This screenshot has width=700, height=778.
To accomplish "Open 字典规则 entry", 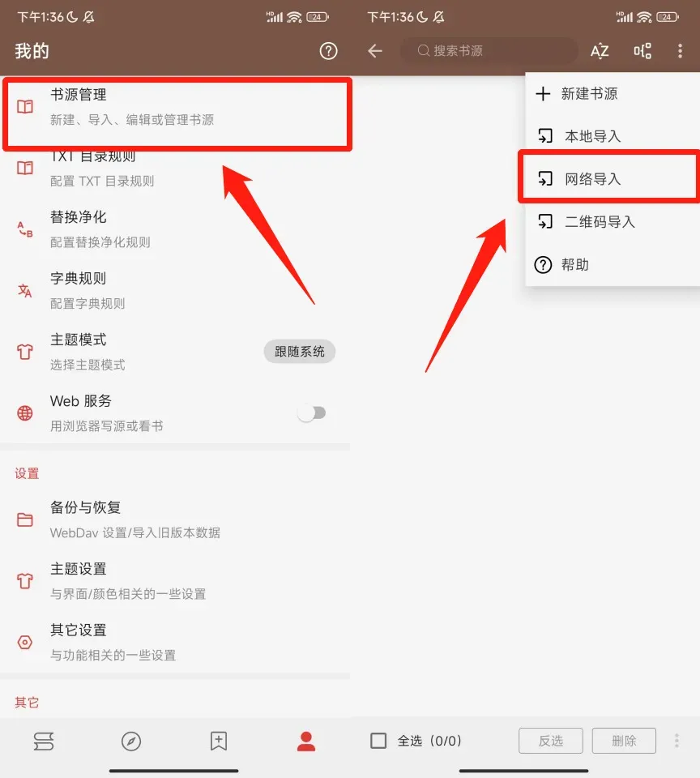I will (x=175, y=290).
